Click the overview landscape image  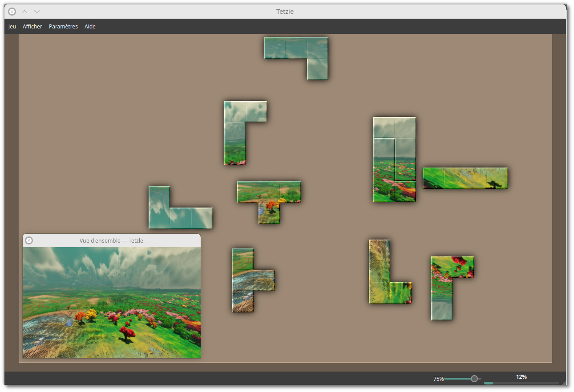[x=112, y=303]
